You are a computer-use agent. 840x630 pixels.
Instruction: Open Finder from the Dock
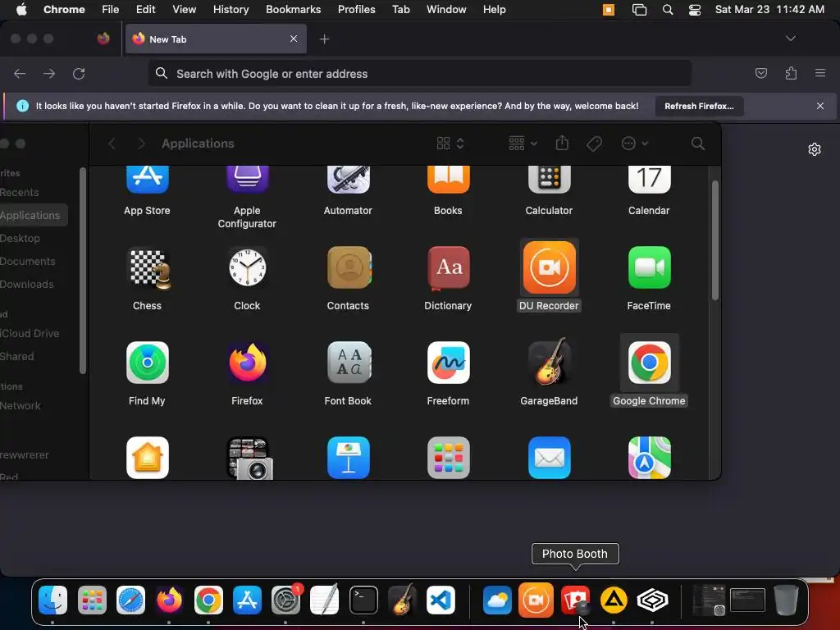point(52,600)
